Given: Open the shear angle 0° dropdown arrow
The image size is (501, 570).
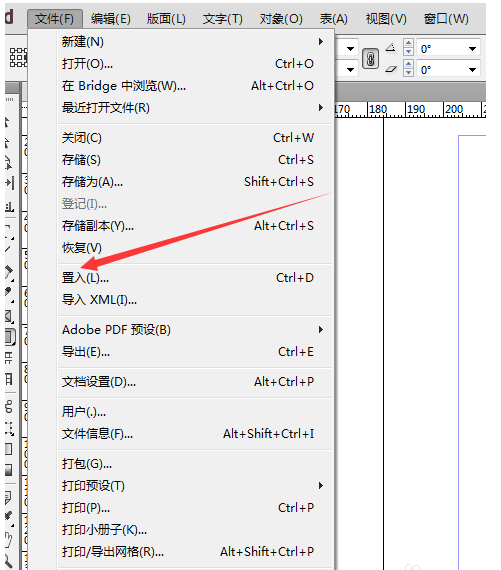Looking at the screenshot, I should pyautogui.click(x=472, y=69).
